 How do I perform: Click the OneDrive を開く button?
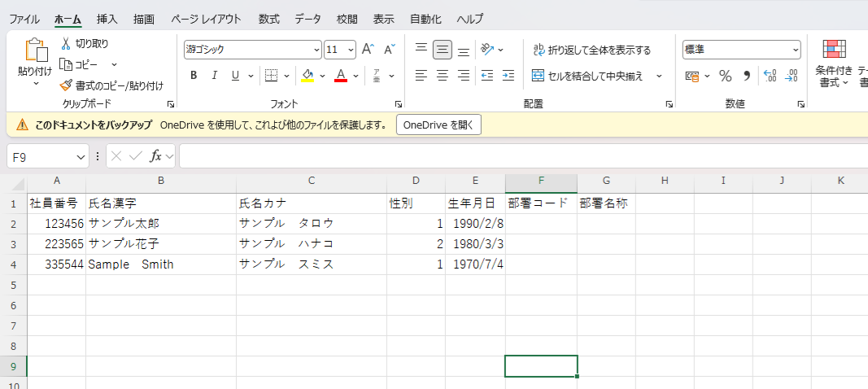pos(438,125)
